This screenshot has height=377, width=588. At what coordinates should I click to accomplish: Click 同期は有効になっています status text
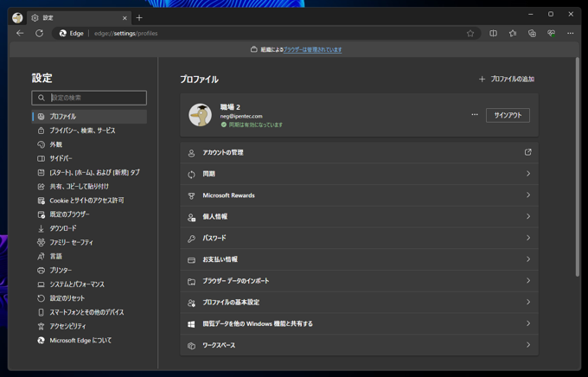point(256,125)
